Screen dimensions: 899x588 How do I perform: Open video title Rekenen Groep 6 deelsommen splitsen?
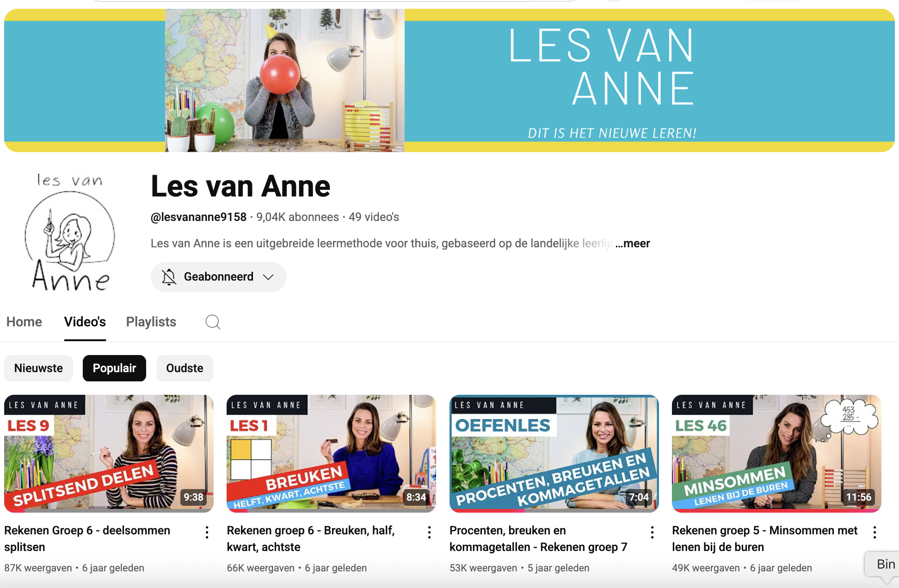[87, 539]
